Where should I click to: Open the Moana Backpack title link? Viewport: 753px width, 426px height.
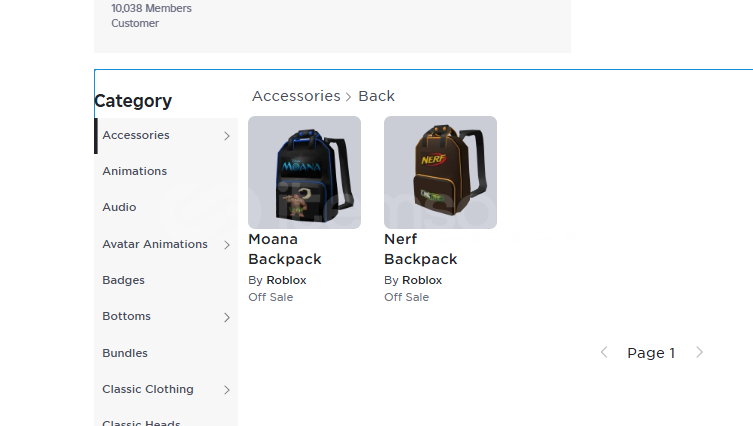coord(285,249)
